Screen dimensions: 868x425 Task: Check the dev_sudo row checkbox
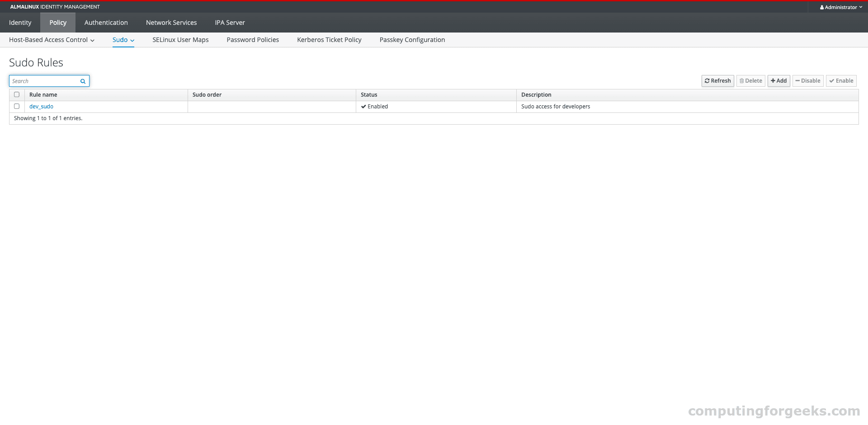coord(17,107)
